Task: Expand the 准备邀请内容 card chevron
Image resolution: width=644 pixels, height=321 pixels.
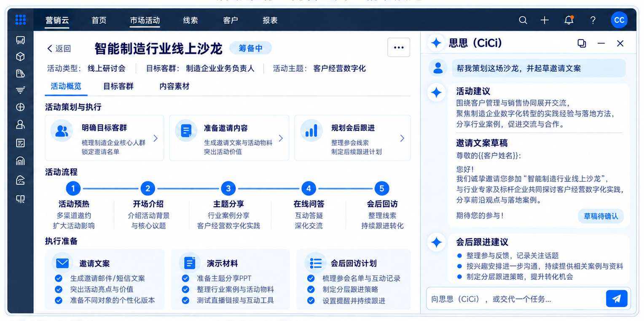Action: pos(281,138)
